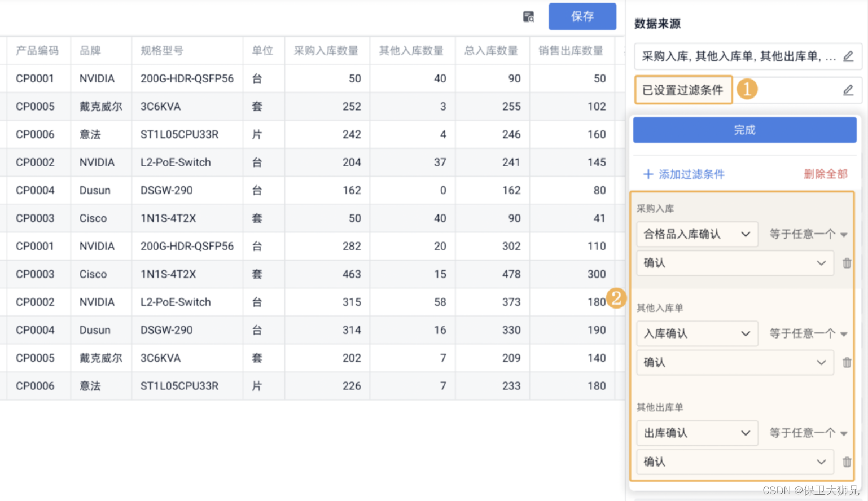Click the 规格型号 column header

point(187,51)
